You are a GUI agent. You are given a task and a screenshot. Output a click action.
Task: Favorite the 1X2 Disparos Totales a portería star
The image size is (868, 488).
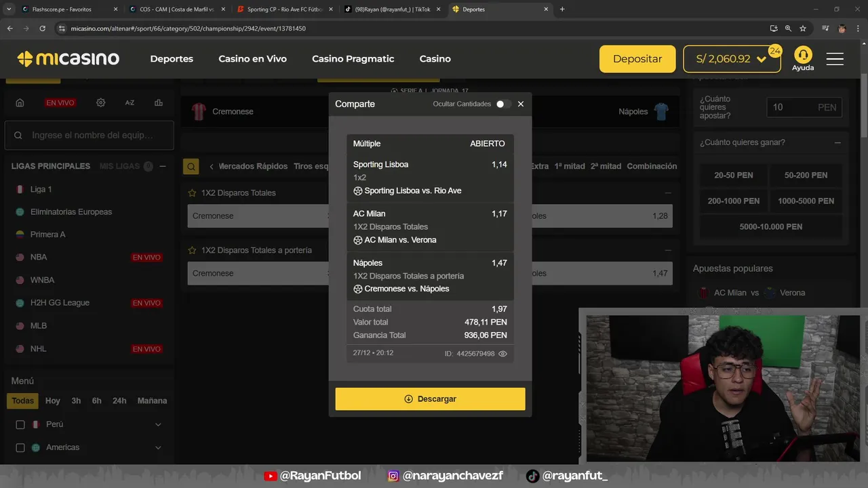pos(192,250)
